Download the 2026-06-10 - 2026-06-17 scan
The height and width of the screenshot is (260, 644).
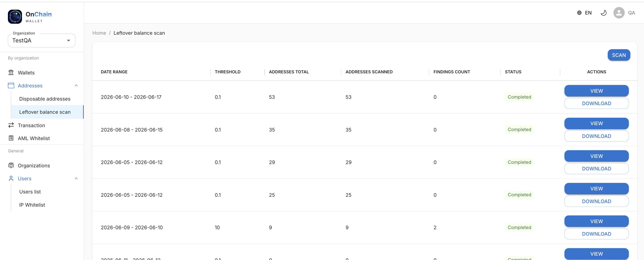coord(597,103)
